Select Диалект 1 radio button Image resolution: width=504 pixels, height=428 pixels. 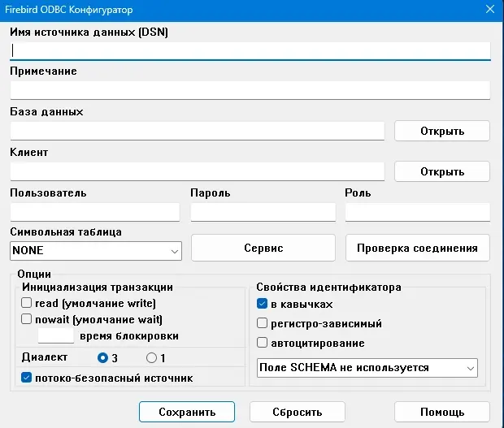pos(151,357)
